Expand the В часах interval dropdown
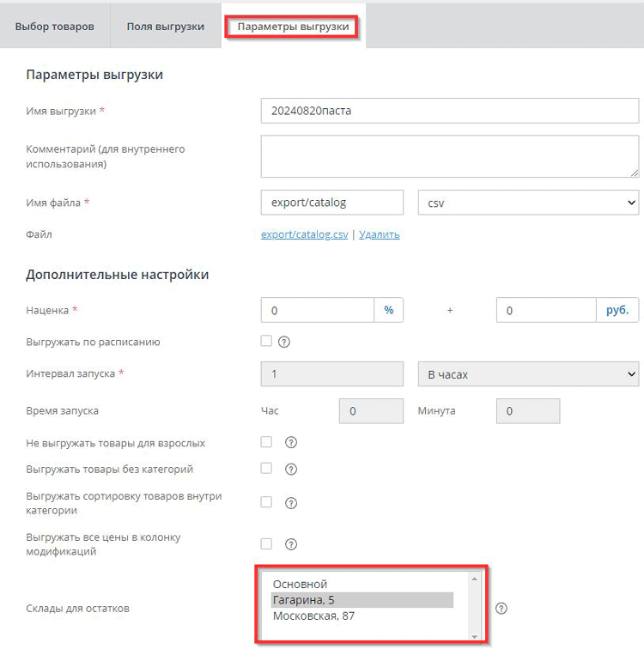 [529, 374]
